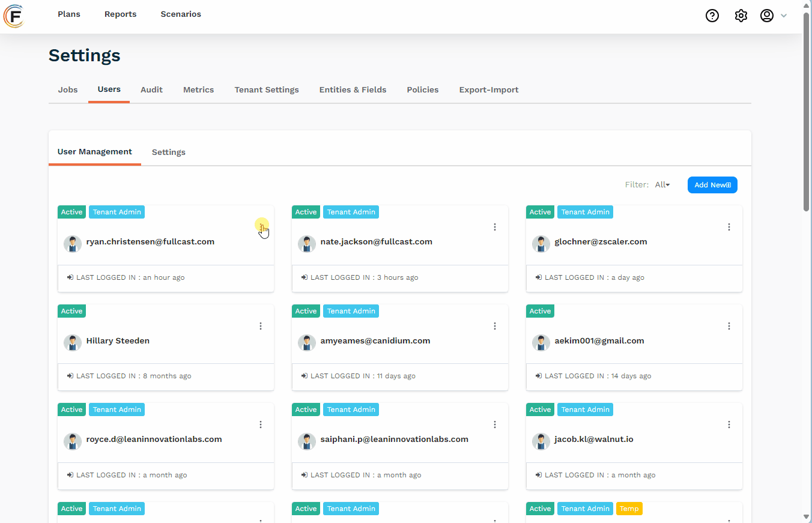Switch to the Settings sub-tab
Image resolution: width=812 pixels, height=523 pixels.
tap(169, 152)
